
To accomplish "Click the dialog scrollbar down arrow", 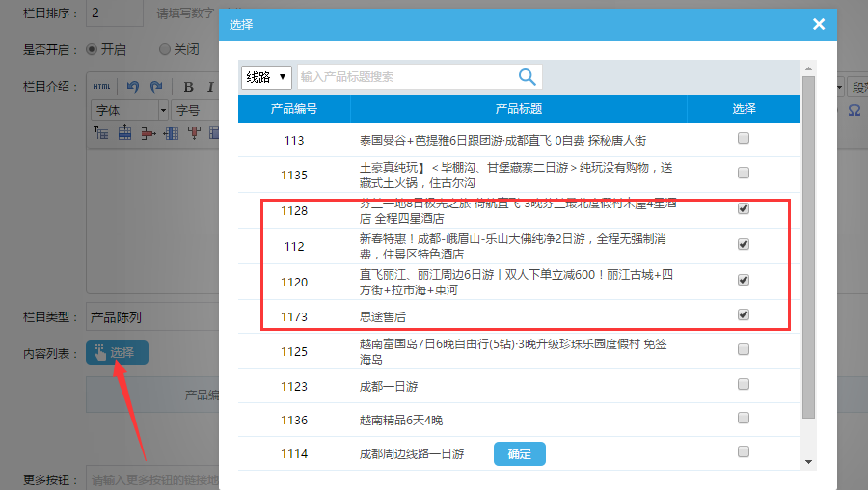I will [808, 462].
